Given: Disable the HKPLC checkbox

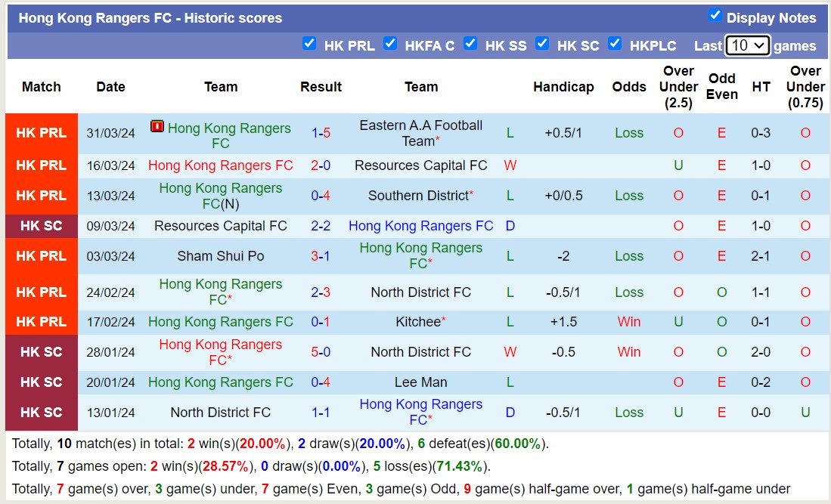Looking at the screenshot, I should coord(615,44).
